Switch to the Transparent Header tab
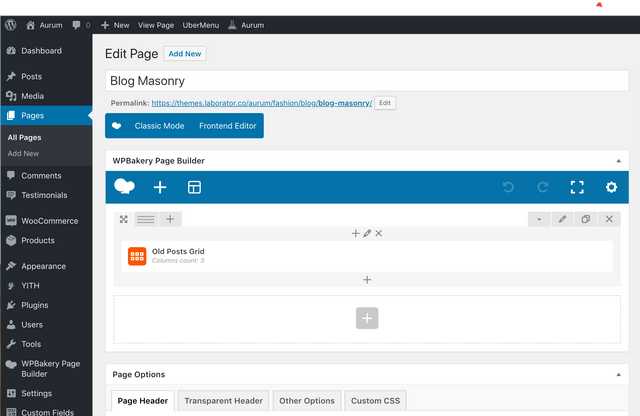640x416 pixels. point(223,401)
